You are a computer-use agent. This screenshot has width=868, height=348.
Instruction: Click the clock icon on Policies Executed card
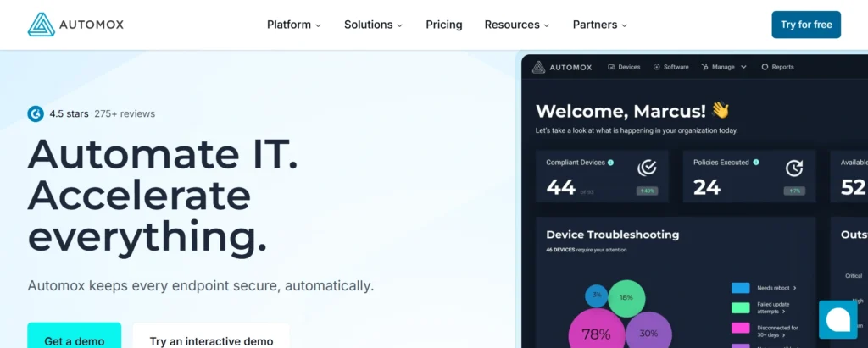pyautogui.click(x=794, y=168)
